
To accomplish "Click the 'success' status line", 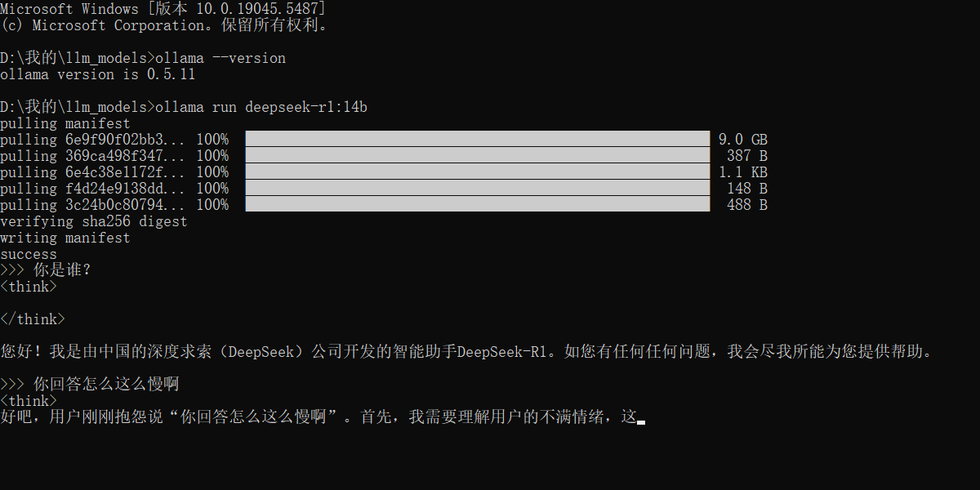I will pyautogui.click(x=29, y=254).
